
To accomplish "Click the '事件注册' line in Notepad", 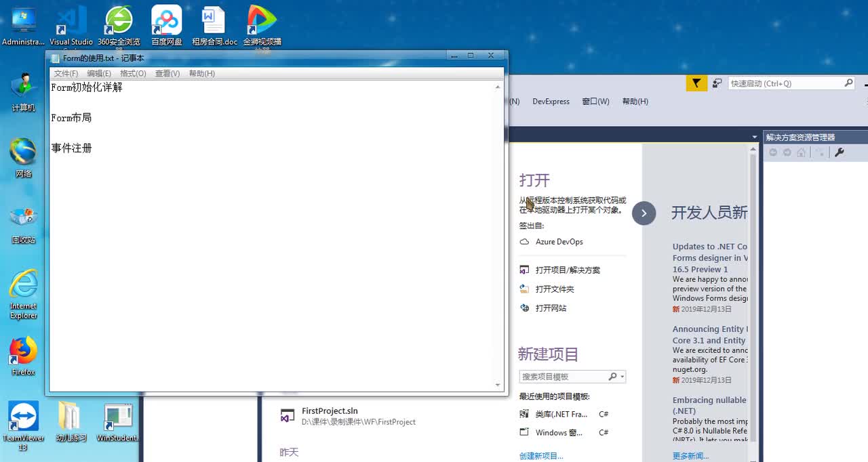I will coord(71,148).
